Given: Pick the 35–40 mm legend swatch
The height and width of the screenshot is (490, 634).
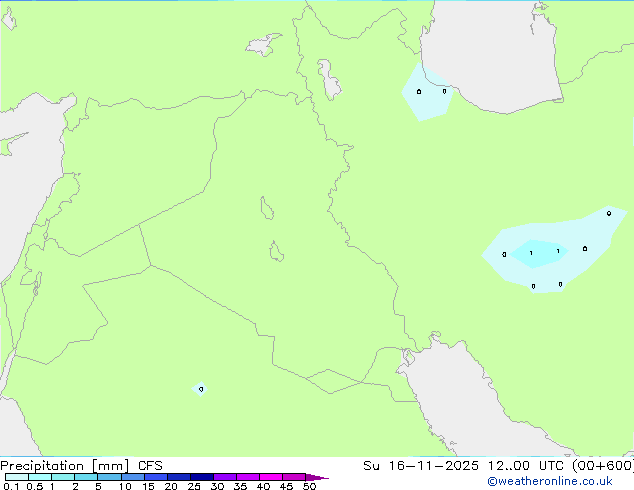Looking at the screenshot, I should click(248, 477).
